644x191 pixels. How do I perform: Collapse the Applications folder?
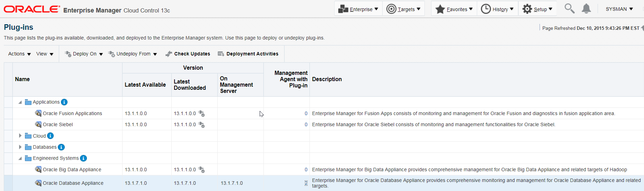tap(20, 102)
